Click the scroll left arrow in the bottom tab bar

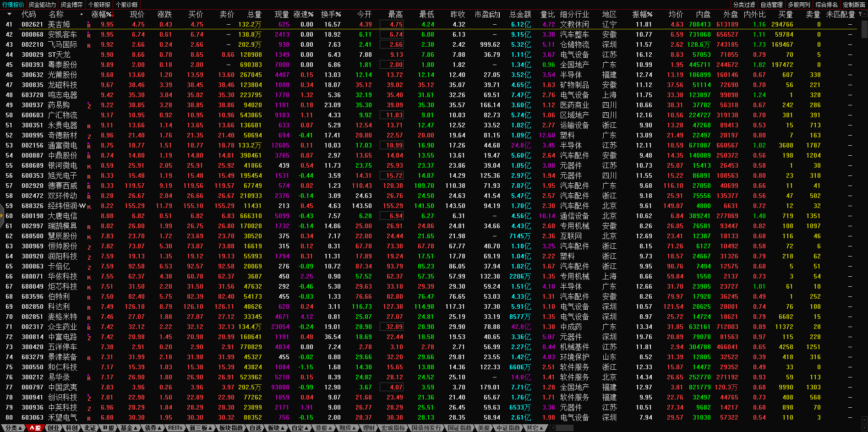click(x=553, y=428)
